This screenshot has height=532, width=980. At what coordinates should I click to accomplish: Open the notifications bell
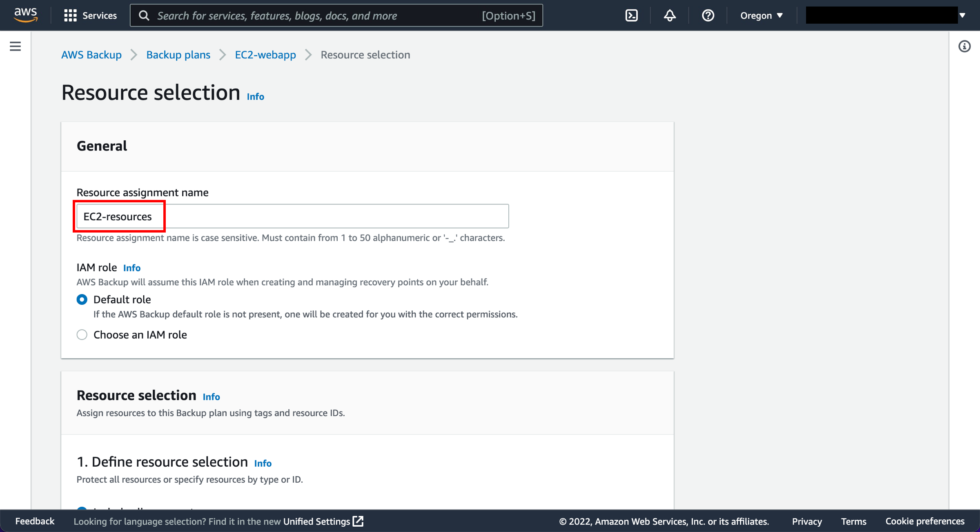click(x=670, y=16)
